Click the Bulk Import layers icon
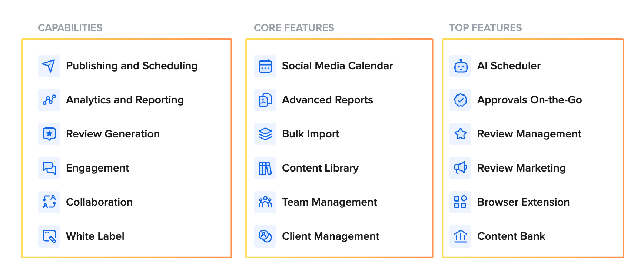This screenshot has width=644, height=269. click(265, 134)
